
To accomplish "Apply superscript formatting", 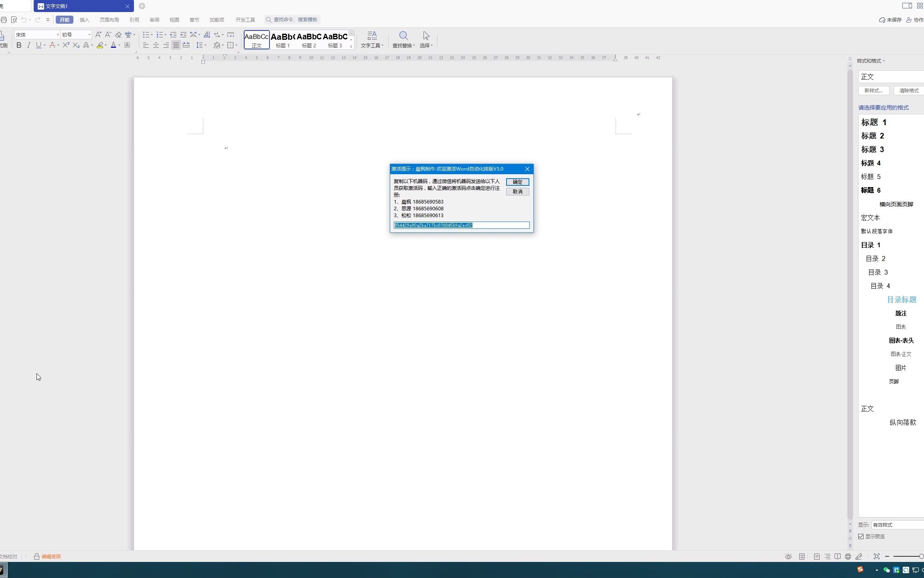I will point(66,45).
